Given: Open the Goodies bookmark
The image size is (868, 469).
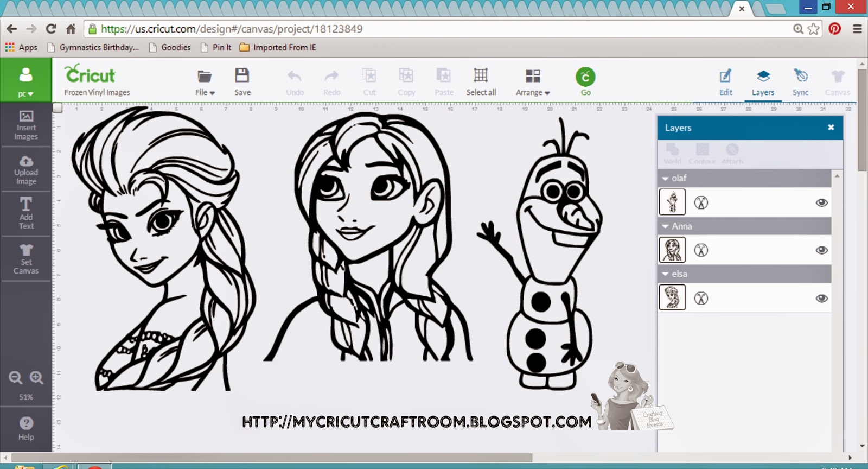Looking at the screenshot, I should pyautogui.click(x=170, y=47).
